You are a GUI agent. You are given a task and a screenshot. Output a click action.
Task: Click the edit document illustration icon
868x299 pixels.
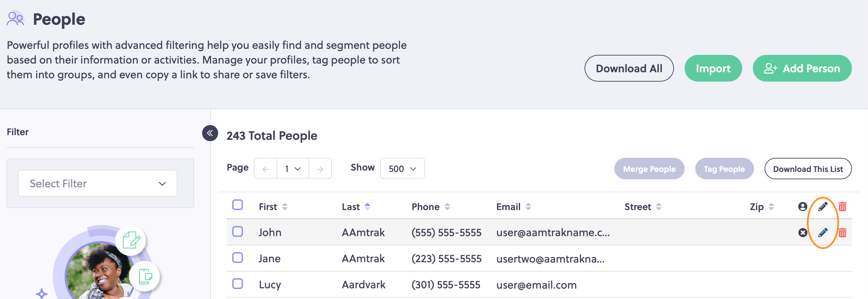(131, 240)
